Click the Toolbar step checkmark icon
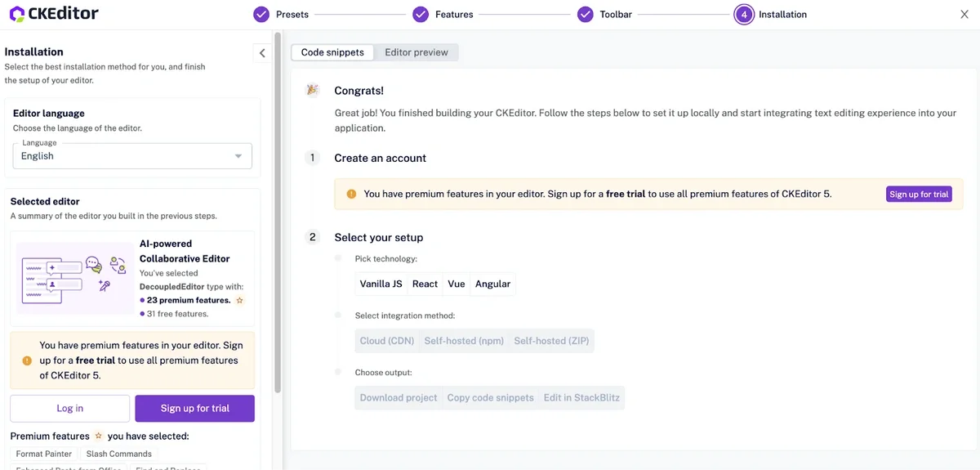Screen dimensions: 980x470 point(586,15)
